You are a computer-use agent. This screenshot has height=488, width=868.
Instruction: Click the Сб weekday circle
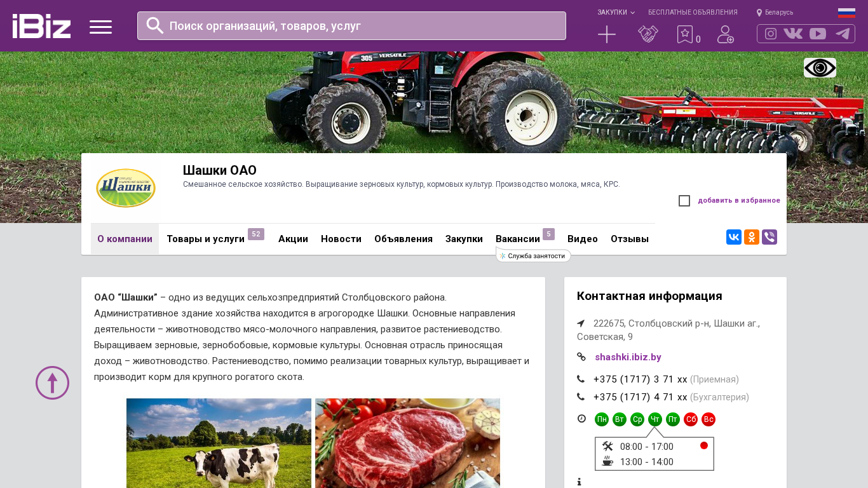coord(691,419)
